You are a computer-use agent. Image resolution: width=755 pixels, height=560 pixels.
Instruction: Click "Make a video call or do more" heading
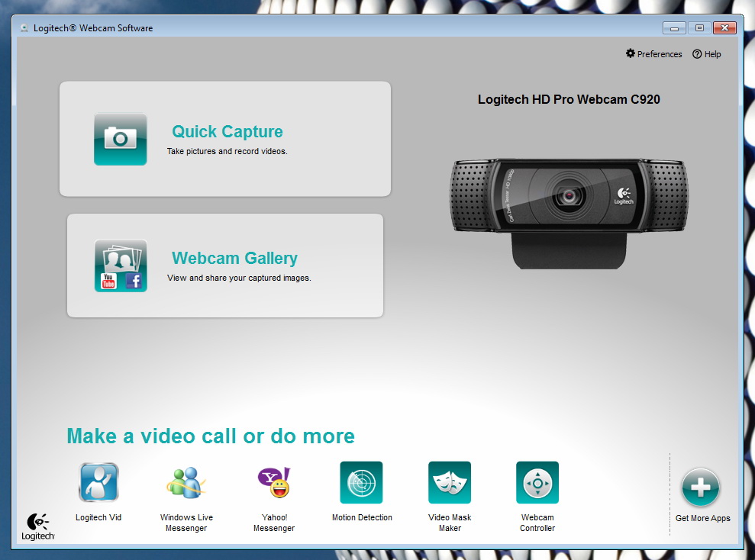211,436
